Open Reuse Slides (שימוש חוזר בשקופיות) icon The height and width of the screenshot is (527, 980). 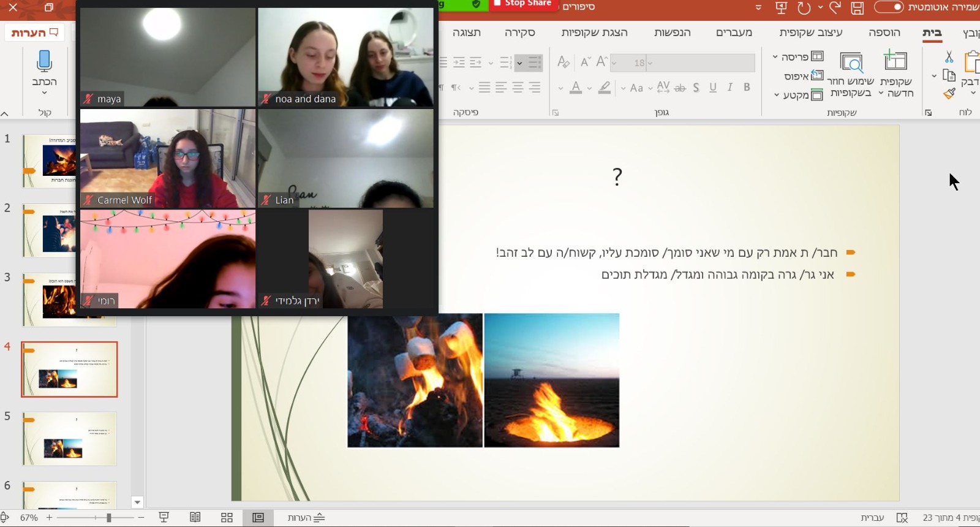tap(851, 62)
